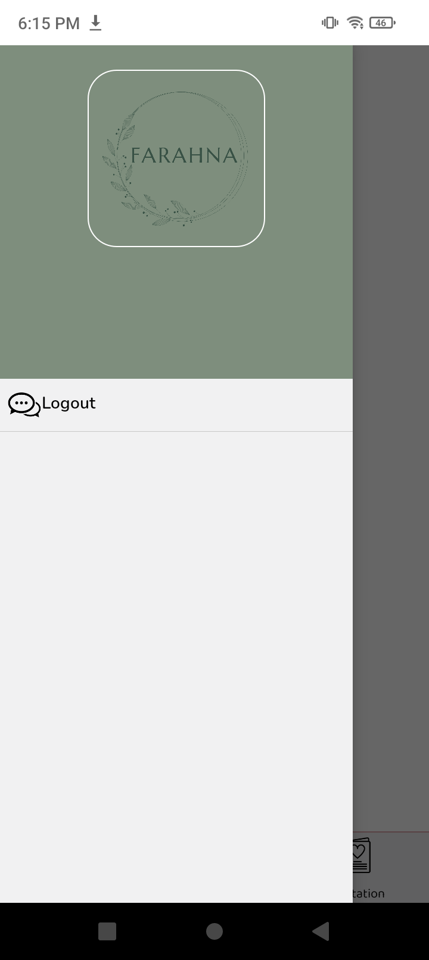Screen dimensions: 429x960
Task: Tap the battery level indicator
Action: (x=382, y=23)
